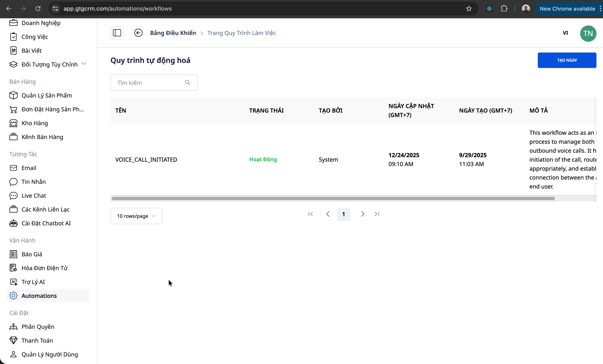The width and height of the screenshot is (603, 364).
Task: Click the TẠO NGAY button
Action: 567,60
